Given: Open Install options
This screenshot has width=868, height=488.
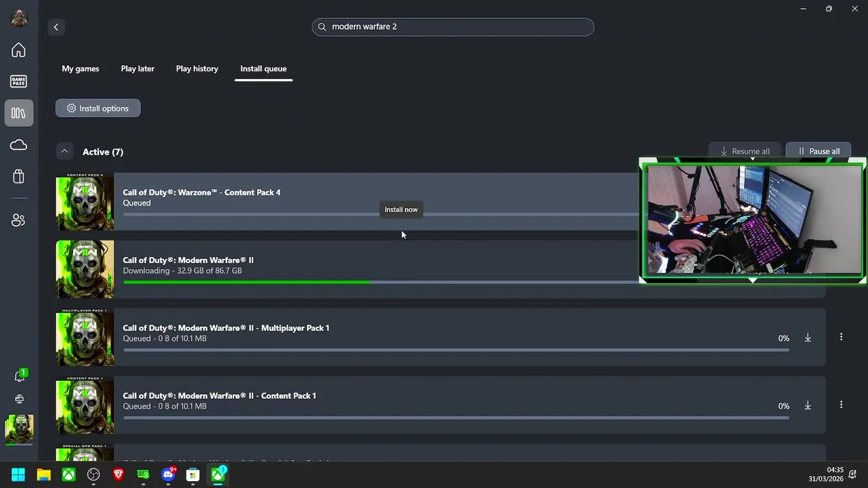Looking at the screenshot, I should (98, 108).
